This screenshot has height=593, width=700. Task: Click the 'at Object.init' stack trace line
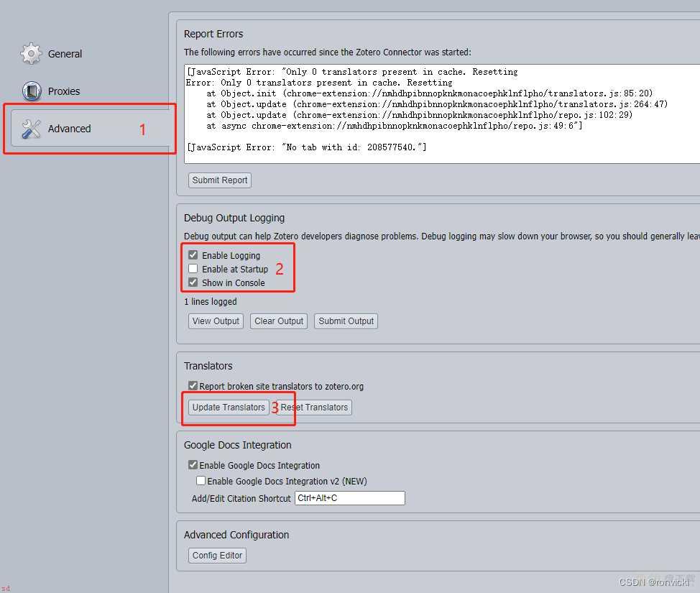pyautogui.click(x=430, y=93)
